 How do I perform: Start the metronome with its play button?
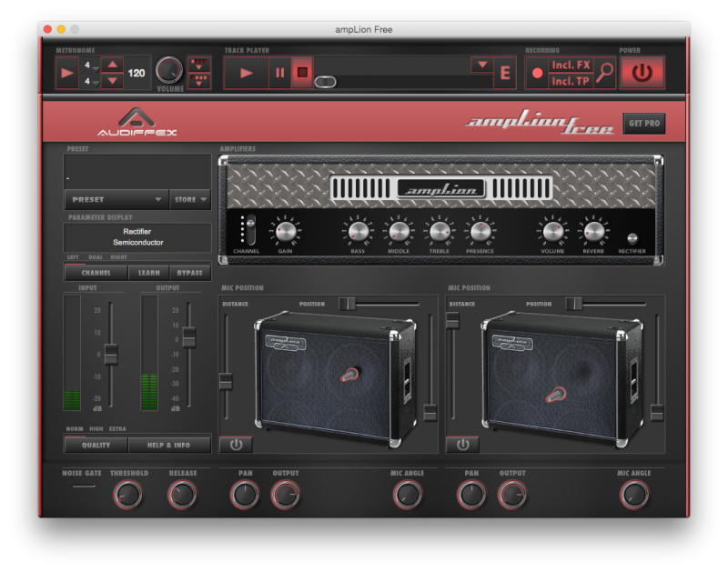[66, 73]
